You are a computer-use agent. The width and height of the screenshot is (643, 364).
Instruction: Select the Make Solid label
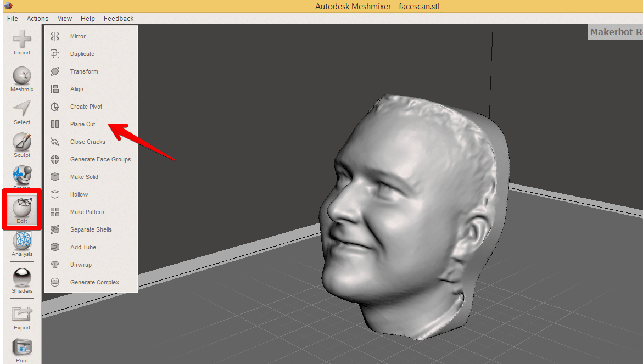tap(84, 177)
